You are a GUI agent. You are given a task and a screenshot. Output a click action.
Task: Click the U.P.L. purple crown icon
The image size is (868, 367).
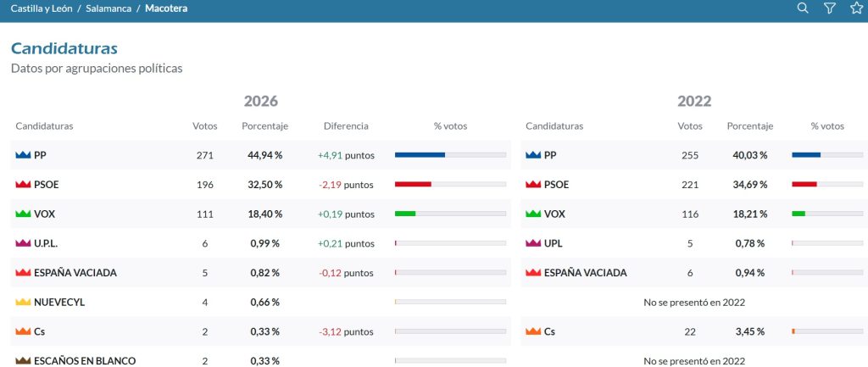pyautogui.click(x=23, y=243)
